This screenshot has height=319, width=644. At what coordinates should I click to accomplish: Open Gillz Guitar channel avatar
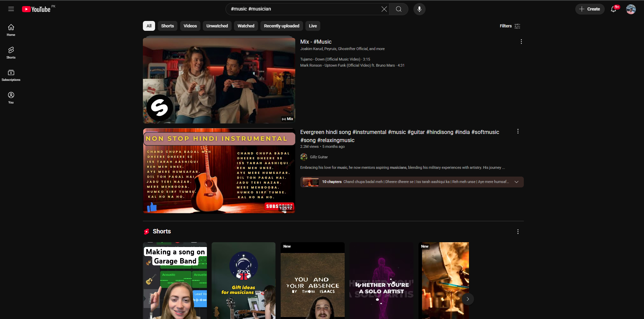tap(304, 157)
